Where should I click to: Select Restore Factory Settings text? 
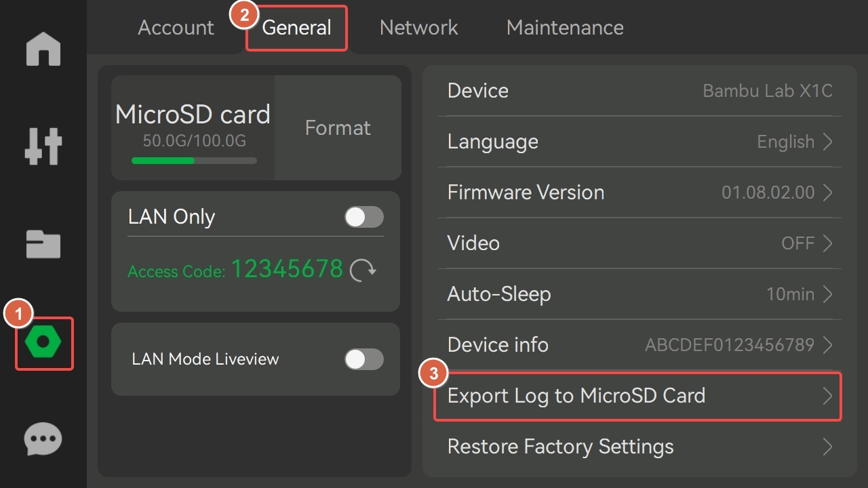coord(561,447)
